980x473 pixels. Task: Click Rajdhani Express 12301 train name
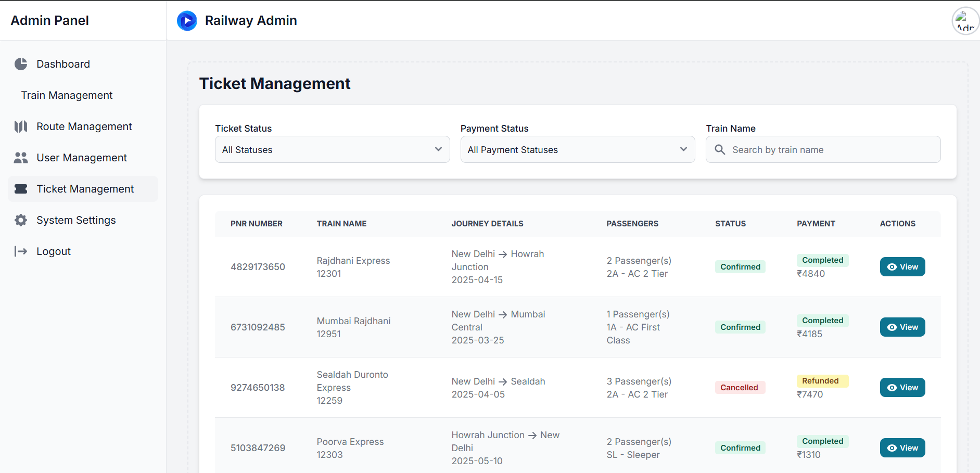click(x=353, y=267)
